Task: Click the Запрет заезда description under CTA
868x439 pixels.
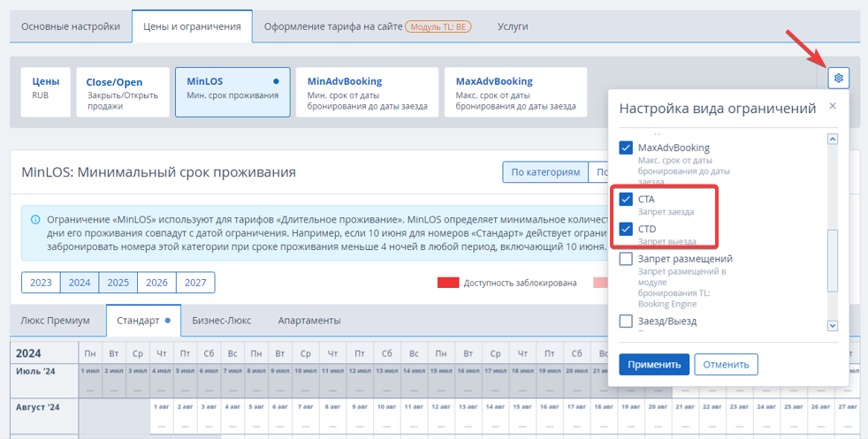Action: 666,212
